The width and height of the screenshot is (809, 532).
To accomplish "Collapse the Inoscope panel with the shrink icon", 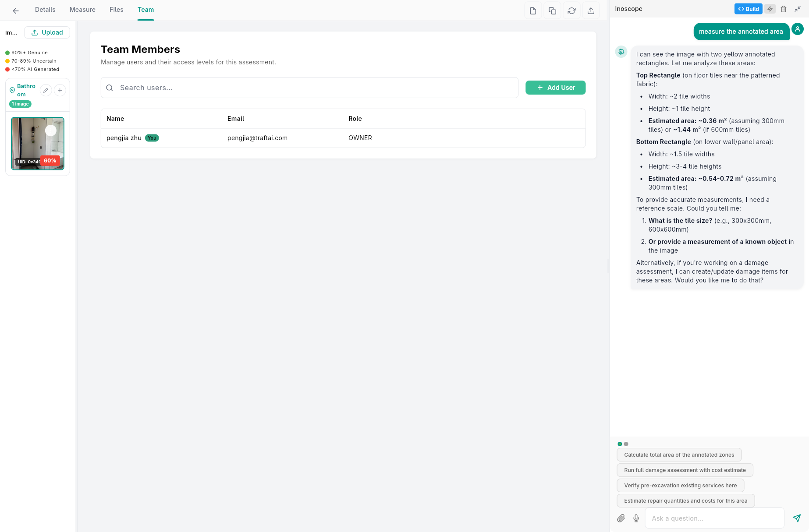I will 798,9.
